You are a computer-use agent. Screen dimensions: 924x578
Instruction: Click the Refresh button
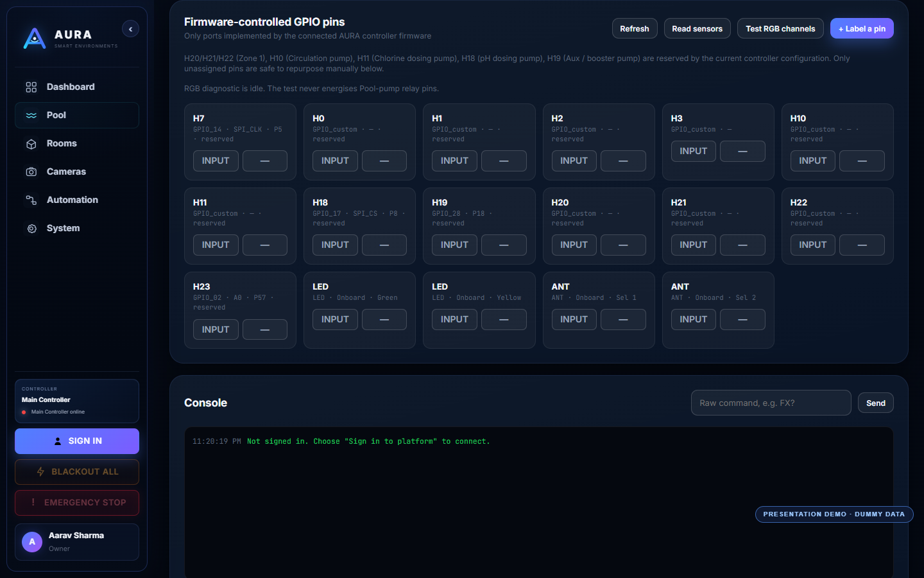635,28
